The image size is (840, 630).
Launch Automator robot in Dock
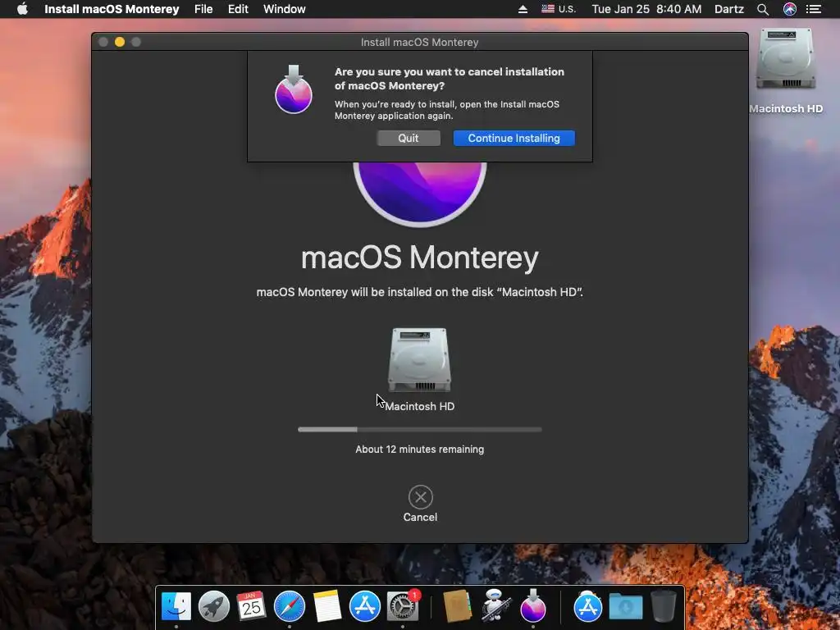click(x=495, y=606)
